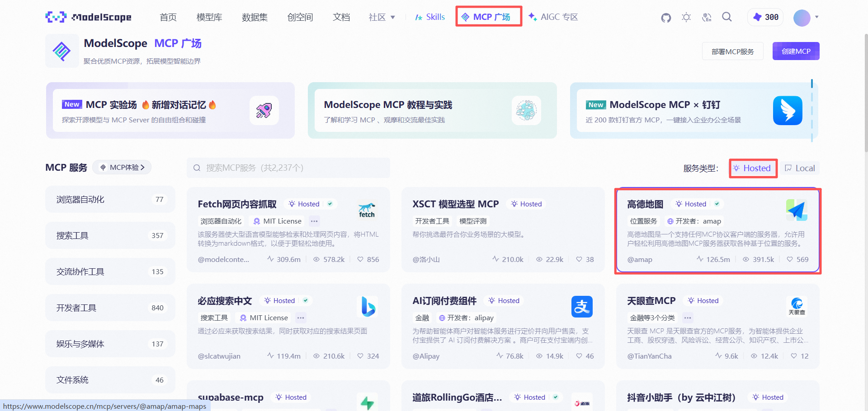The image size is (868, 411).
Task: Click the verified badge on Fetch网页内容抓取 card
Action: pos(330,204)
